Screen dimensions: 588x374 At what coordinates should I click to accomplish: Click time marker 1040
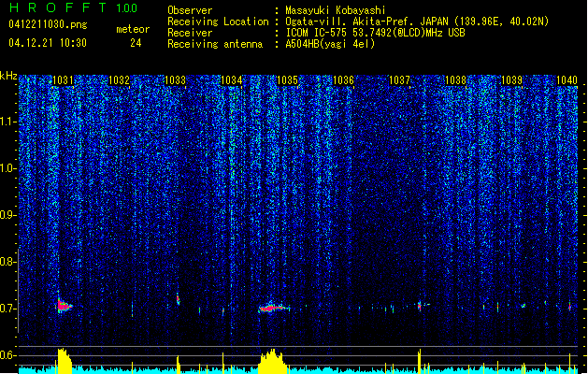[567, 80]
